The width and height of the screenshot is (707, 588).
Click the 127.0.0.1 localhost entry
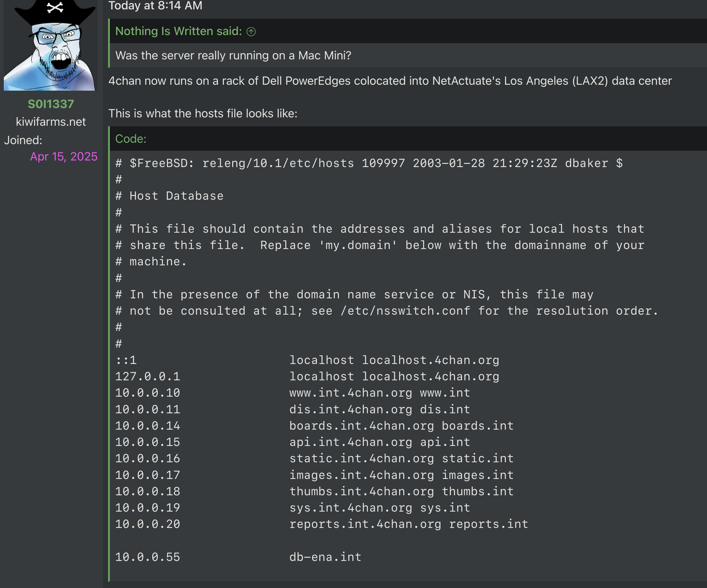pyautogui.click(x=307, y=376)
